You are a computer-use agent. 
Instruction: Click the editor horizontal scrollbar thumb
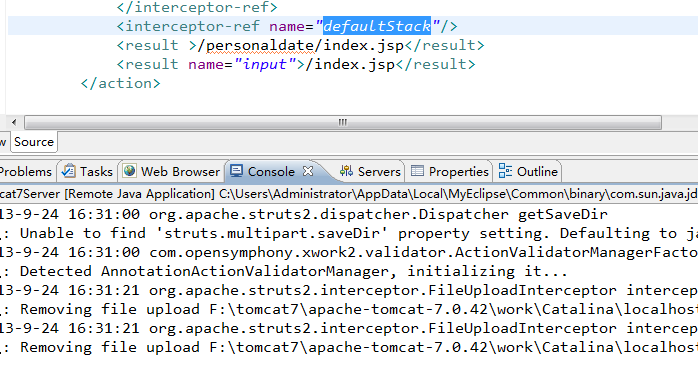[343, 122]
